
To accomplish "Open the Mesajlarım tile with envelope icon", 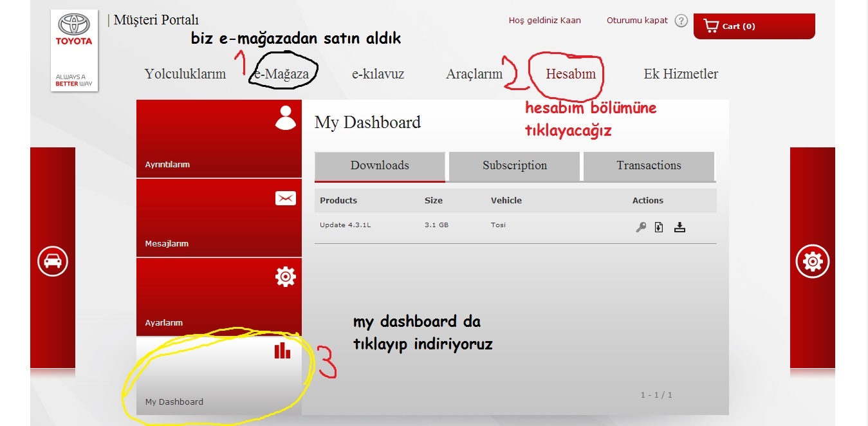I will pyautogui.click(x=219, y=218).
